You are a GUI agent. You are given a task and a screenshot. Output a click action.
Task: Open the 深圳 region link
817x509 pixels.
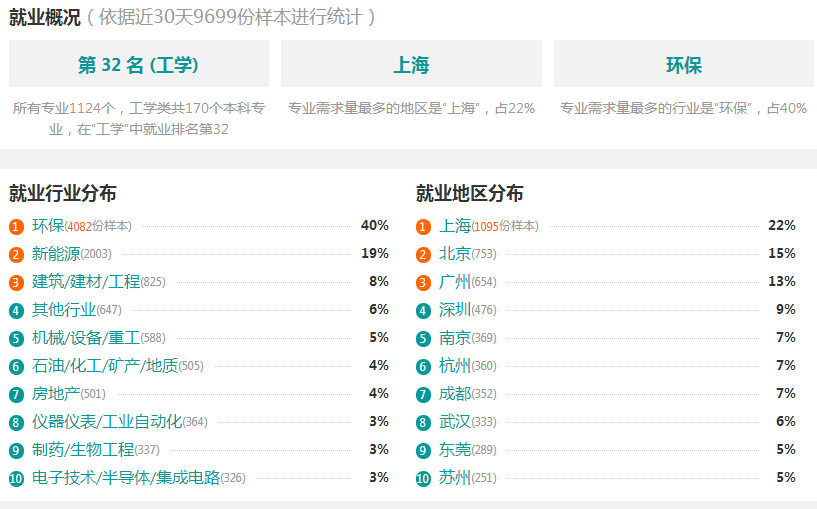455,310
